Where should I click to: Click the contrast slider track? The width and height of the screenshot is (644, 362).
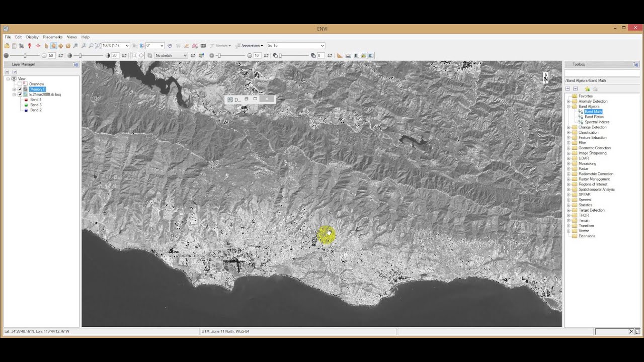pyautogui.click(x=89, y=55)
